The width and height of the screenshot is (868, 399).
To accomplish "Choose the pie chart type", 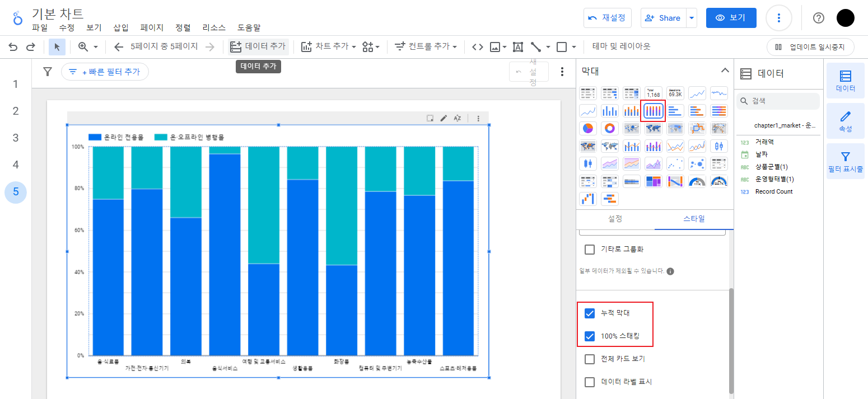I will tap(588, 128).
